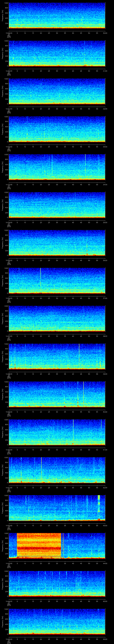
Task: Click the 14:35:00 start timestamp label
Action: pyautogui.click(x=9, y=260)
